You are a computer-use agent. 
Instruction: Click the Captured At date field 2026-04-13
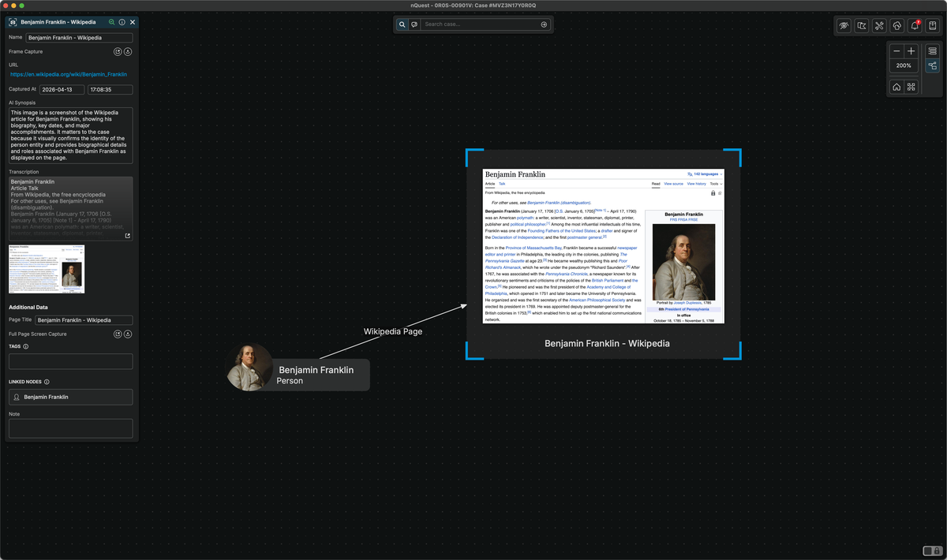pyautogui.click(x=62, y=89)
